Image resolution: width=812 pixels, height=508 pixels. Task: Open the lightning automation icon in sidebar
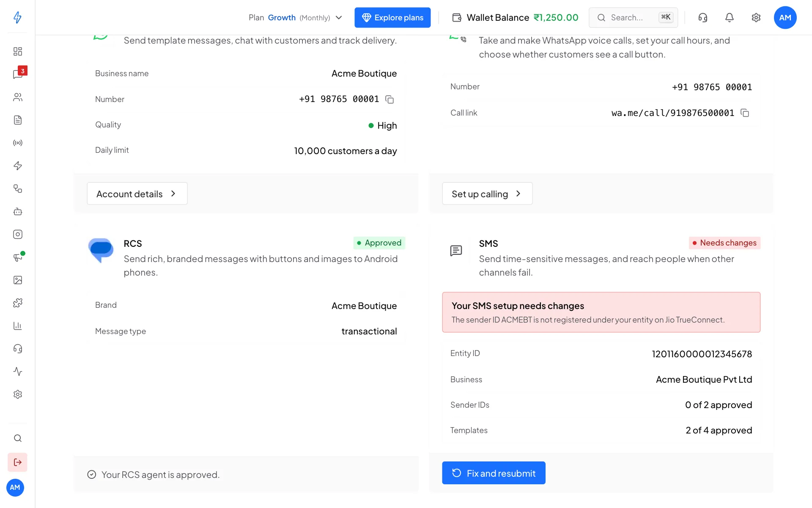(17, 166)
